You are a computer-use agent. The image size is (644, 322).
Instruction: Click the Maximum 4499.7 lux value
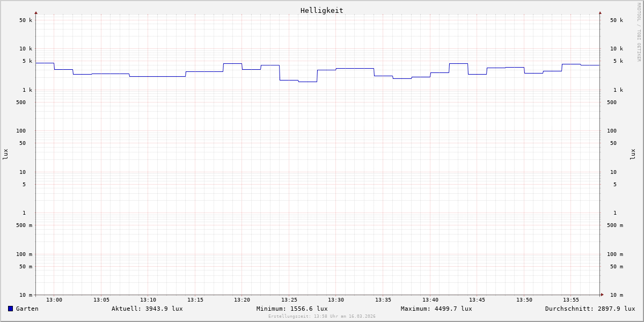click(436, 309)
